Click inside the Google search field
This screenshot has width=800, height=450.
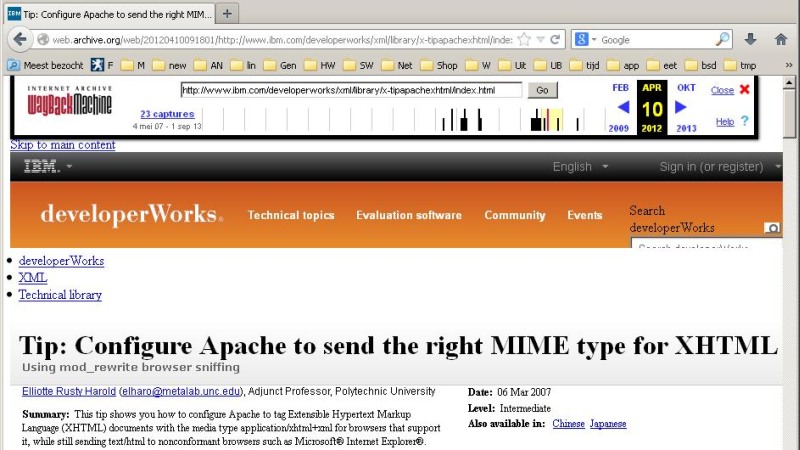click(x=656, y=39)
